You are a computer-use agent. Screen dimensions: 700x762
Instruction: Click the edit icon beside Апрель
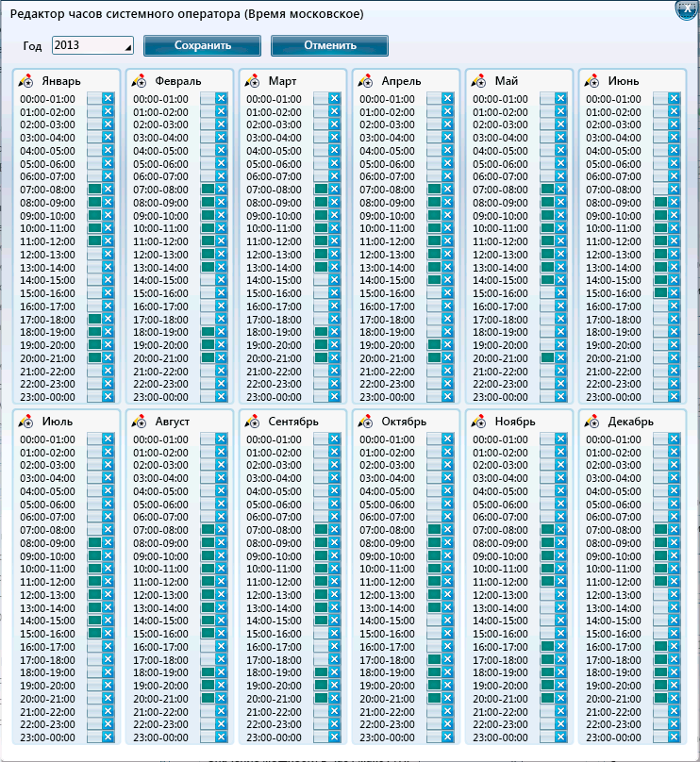365,81
